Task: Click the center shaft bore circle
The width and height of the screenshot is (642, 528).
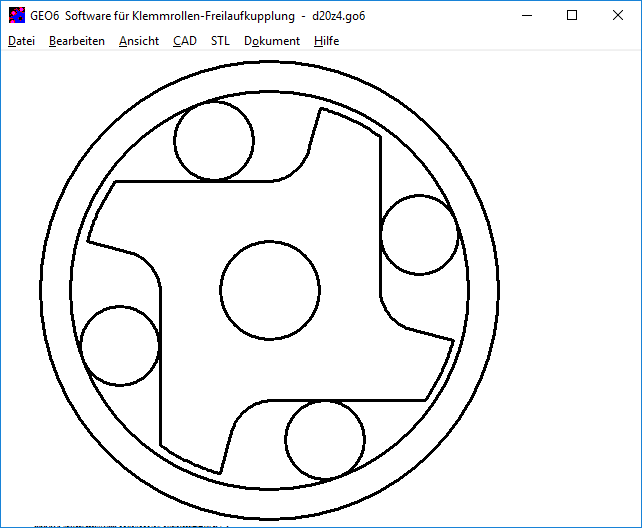Action: coord(269,290)
